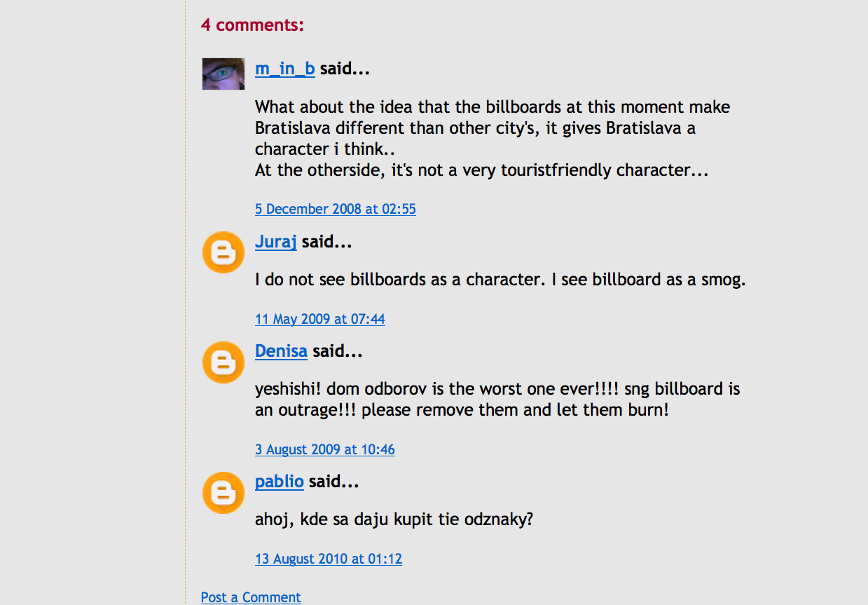Click the Blogger icon beside Juraj

[223, 252]
